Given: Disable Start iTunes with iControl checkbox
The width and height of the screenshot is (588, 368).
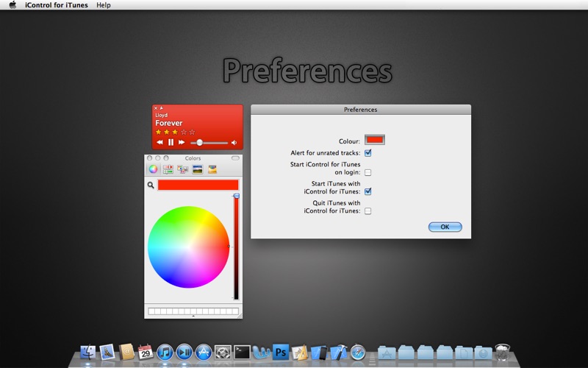Looking at the screenshot, I should [368, 191].
